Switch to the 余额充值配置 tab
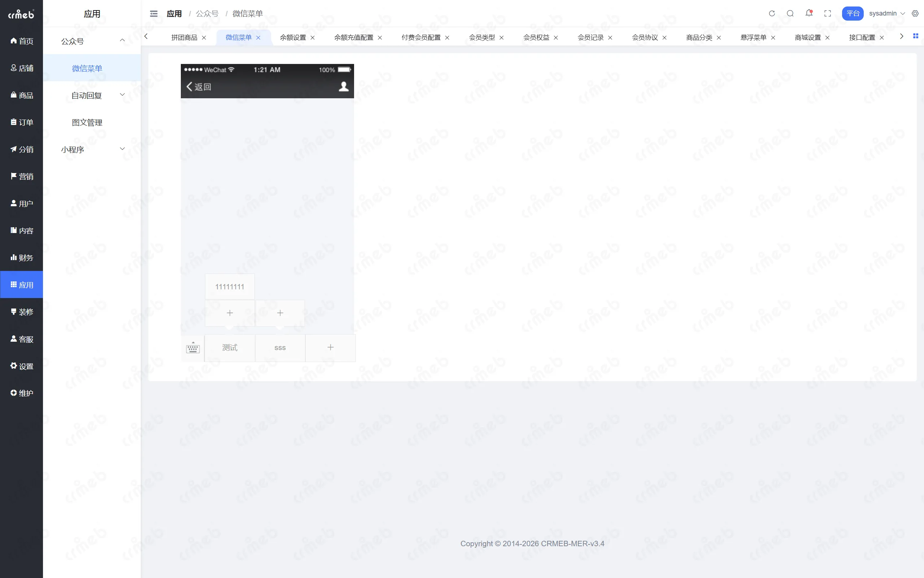 point(354,38)
